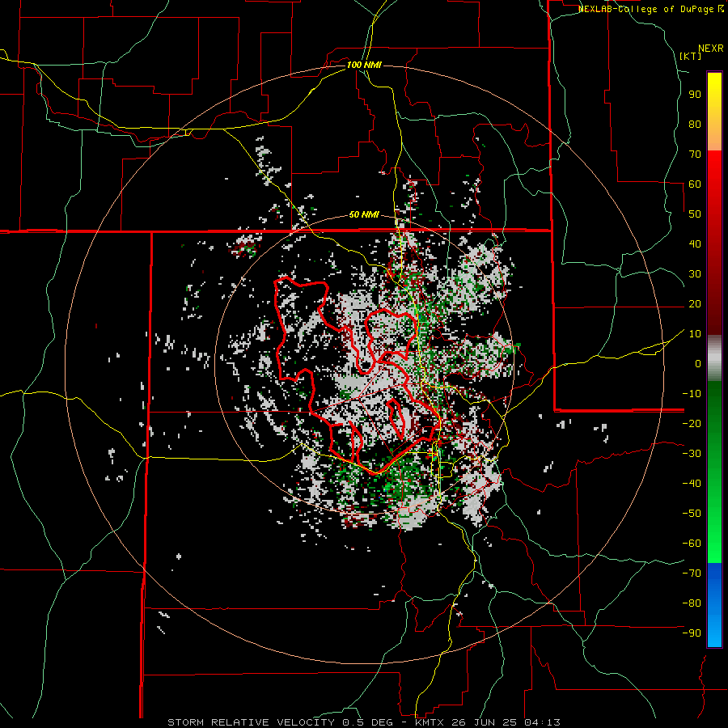
Task: Click the "-80" scale value
Action: [692, 603]
